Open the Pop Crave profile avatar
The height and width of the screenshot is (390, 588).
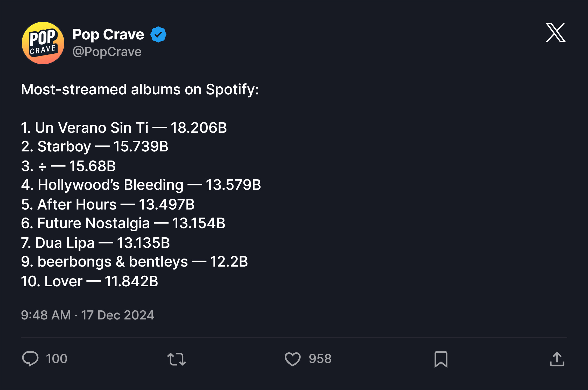tap(43, 43)
